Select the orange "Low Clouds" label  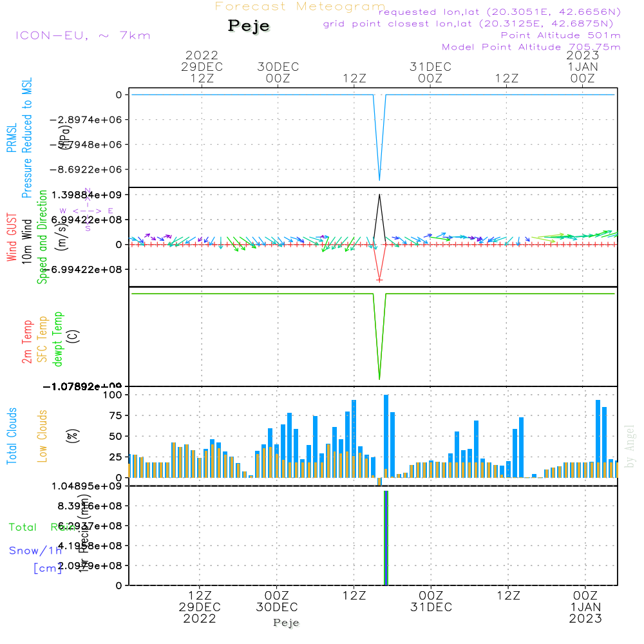pyautogui.click(x=43, y=436)
